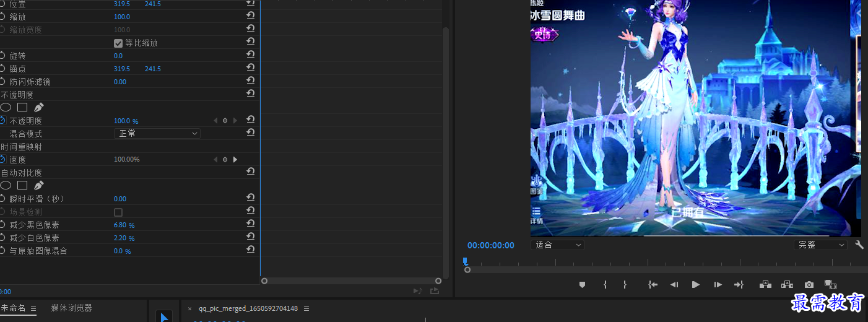This screenshot has width=868, height=322.
Task: Open the 混合模式 正常 dropdown
Action: tap(157, 134)
